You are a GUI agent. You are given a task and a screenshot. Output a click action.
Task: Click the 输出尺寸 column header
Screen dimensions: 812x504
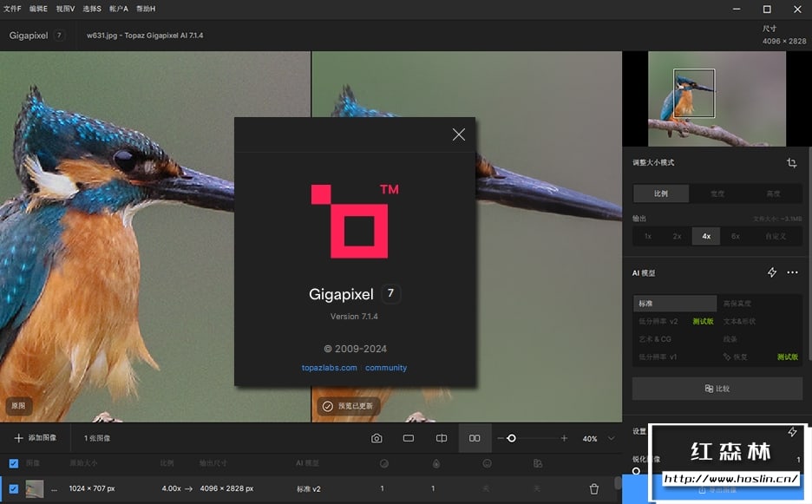[213, 463]
